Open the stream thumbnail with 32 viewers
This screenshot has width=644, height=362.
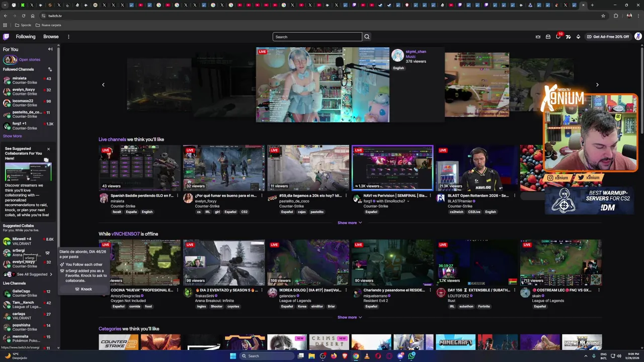[224, 168]
